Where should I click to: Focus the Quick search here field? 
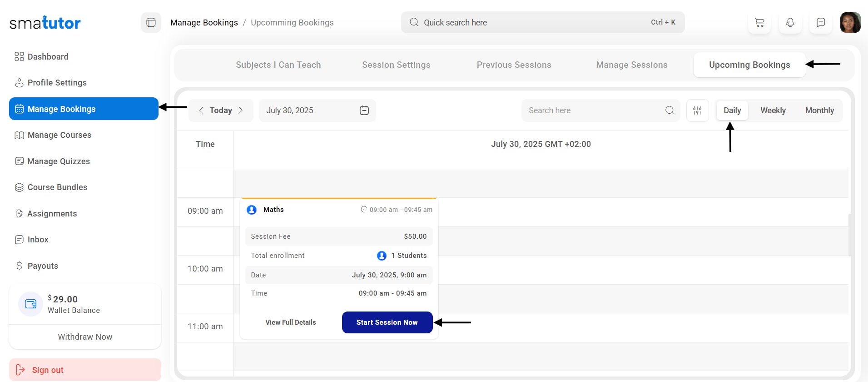(531, 22)
